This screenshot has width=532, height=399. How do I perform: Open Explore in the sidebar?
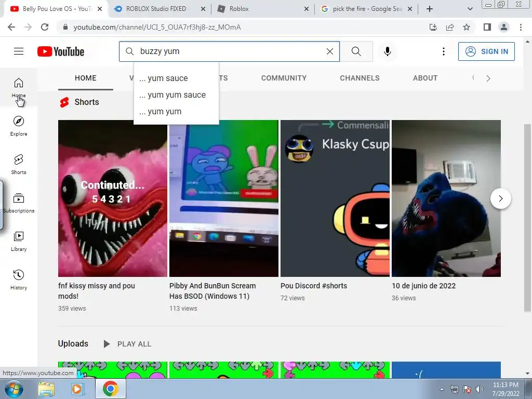pos(19,126)
